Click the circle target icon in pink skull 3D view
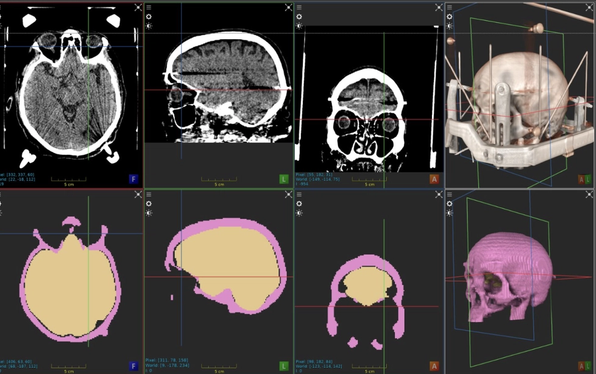The image size is (596, 374). (450, 204)
